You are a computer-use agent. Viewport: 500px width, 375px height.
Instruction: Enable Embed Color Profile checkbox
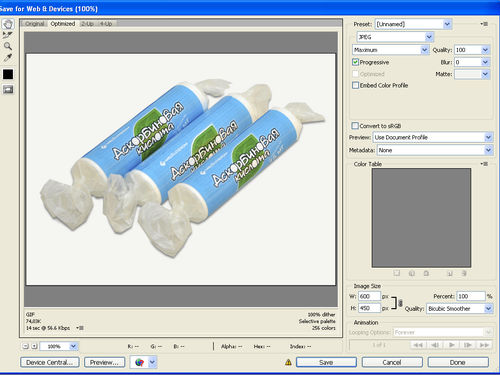[355, 85]
